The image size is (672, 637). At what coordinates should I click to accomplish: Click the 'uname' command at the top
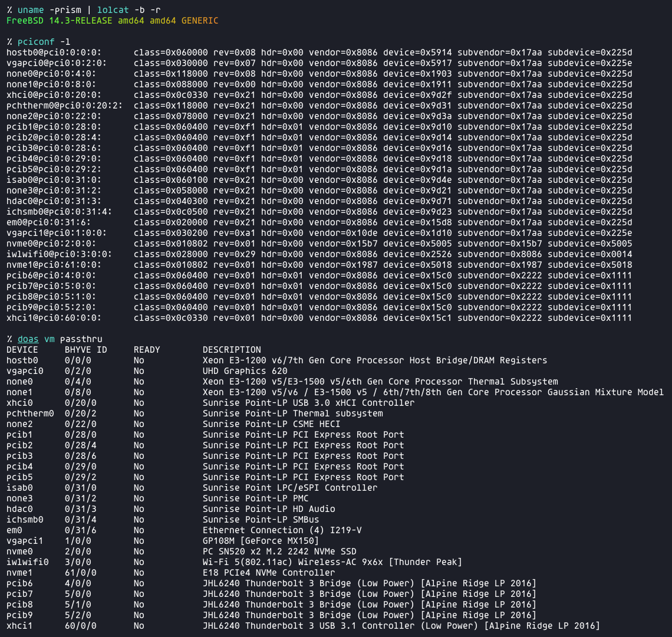pyautogui.click(x=31, y=9)
